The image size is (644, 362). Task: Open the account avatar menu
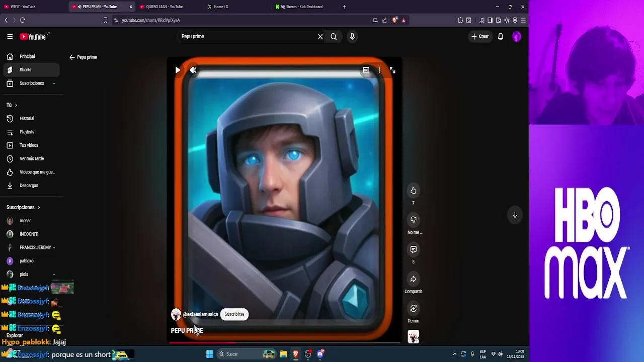517,37
